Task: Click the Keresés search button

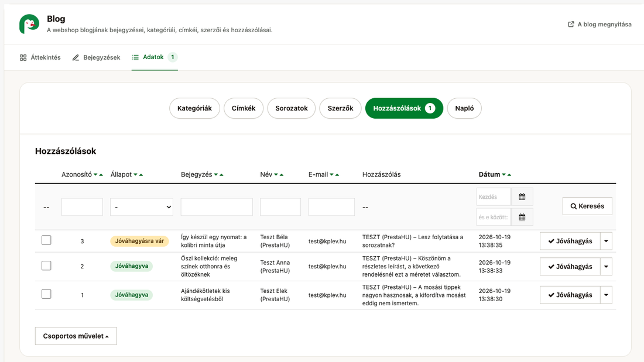Action: pos(587,206)
